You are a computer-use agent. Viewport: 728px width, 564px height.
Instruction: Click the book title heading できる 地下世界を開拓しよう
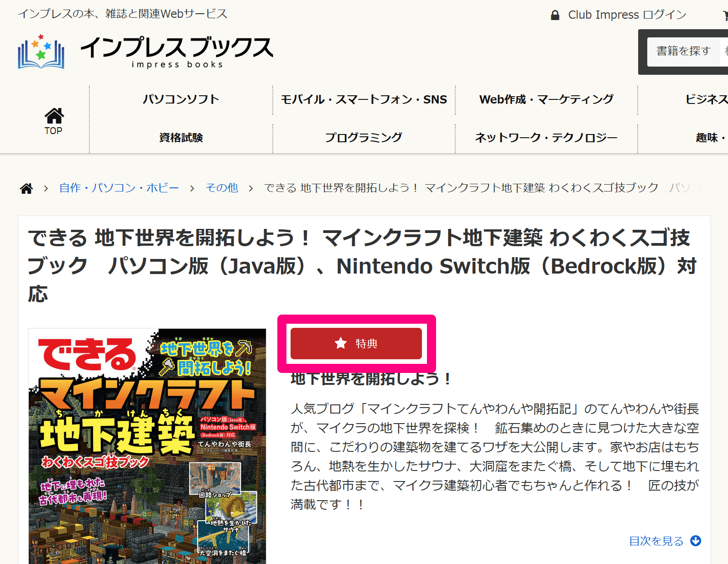363,266
